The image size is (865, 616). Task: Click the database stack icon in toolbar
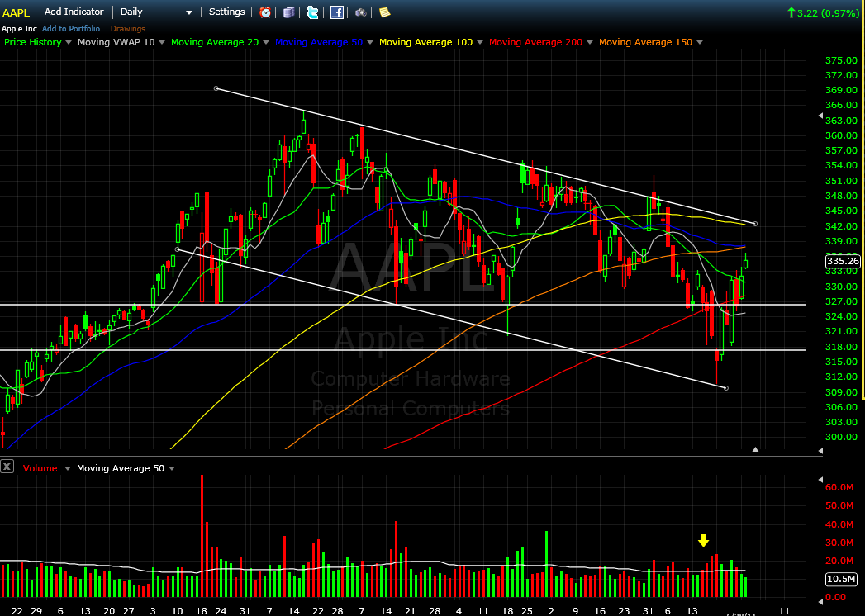[x=288, y=12]
